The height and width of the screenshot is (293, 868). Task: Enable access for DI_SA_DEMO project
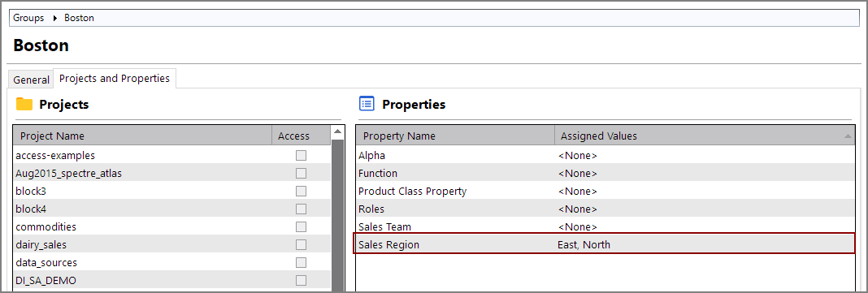302,280
